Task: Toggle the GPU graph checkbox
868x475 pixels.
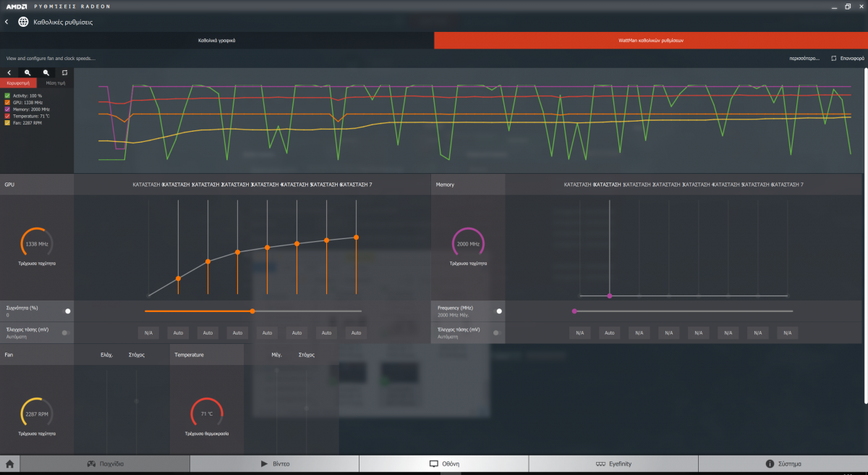Action: pyautogui.click(x=7, y=102)
